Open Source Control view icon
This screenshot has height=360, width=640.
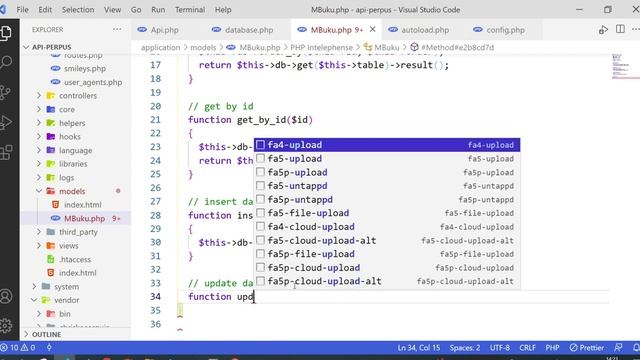(x=6, y=92)
